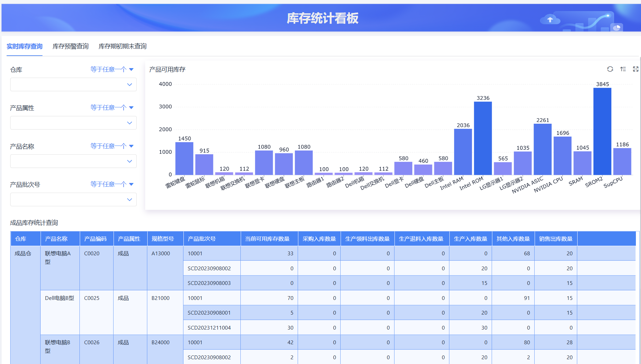Click the Intel ROM bar showing 3236

click(483, 138)
